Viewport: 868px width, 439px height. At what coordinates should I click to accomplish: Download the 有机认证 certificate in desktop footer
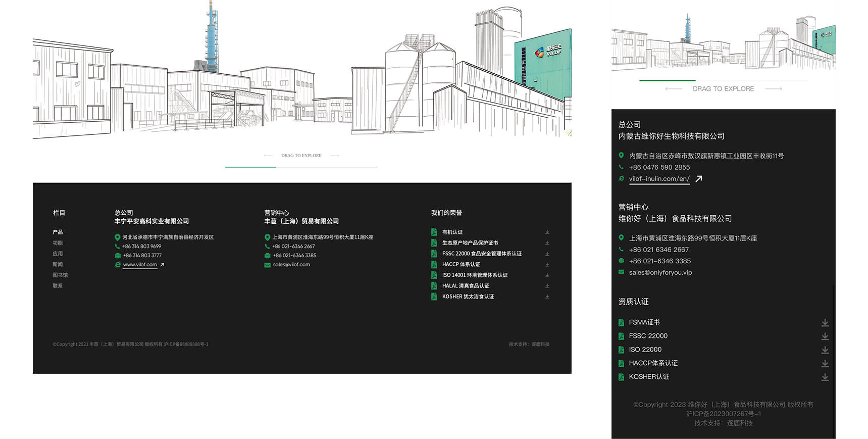click(547, 232)
